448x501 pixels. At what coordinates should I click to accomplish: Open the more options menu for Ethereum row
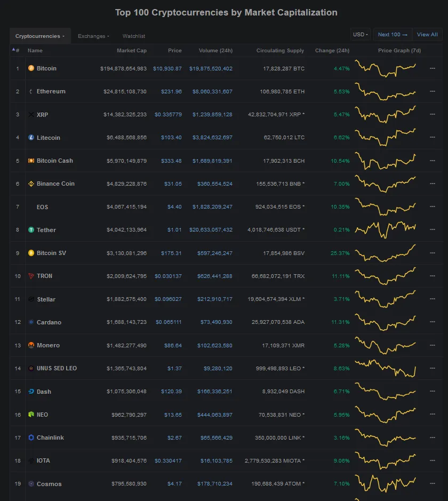433,91
